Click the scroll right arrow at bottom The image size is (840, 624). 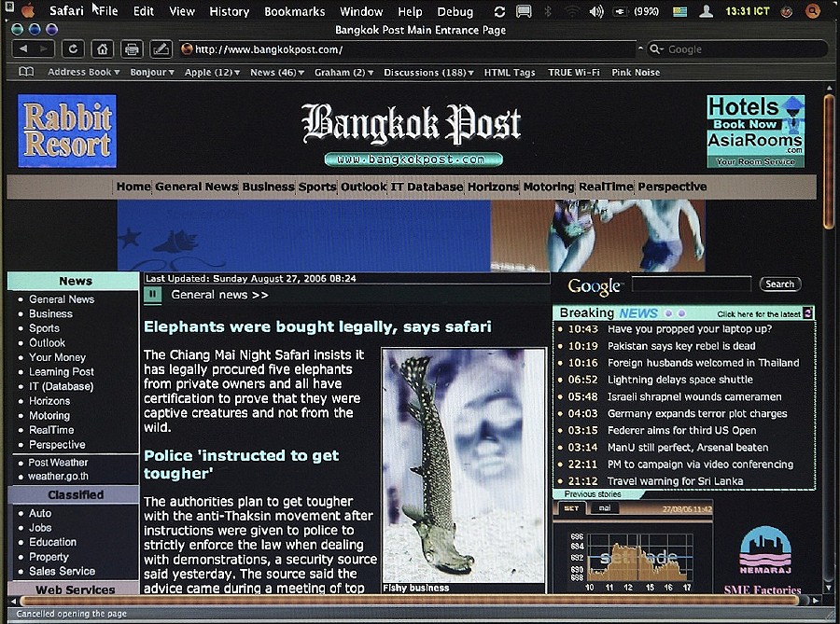click(x=816, y=601)
